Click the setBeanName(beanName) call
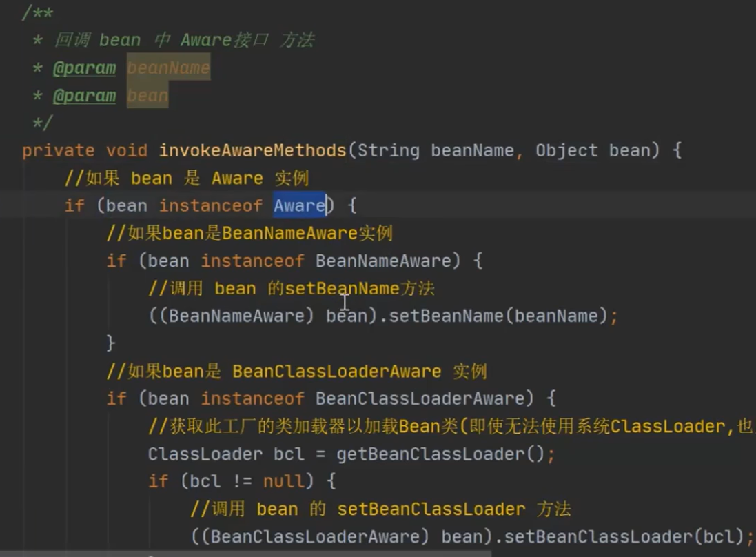 [498, 316]
